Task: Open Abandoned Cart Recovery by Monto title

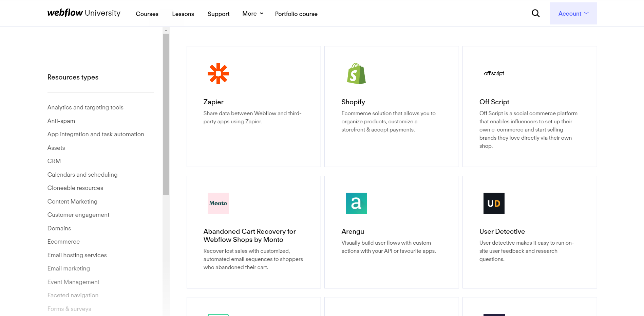Action: (249, 235)
